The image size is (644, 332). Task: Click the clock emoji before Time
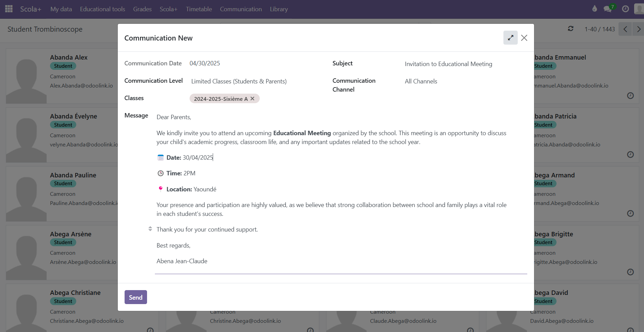click(x=161, y=173)
